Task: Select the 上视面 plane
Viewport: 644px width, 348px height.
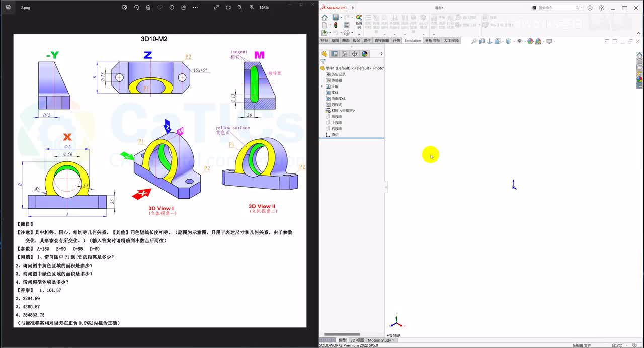Action: click(334, 123)
